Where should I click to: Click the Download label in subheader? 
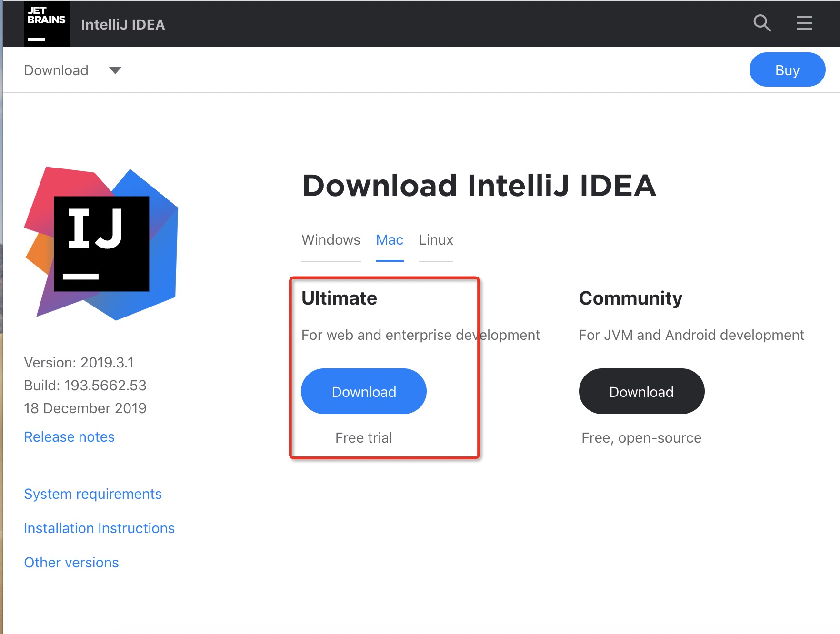point(56,70)
